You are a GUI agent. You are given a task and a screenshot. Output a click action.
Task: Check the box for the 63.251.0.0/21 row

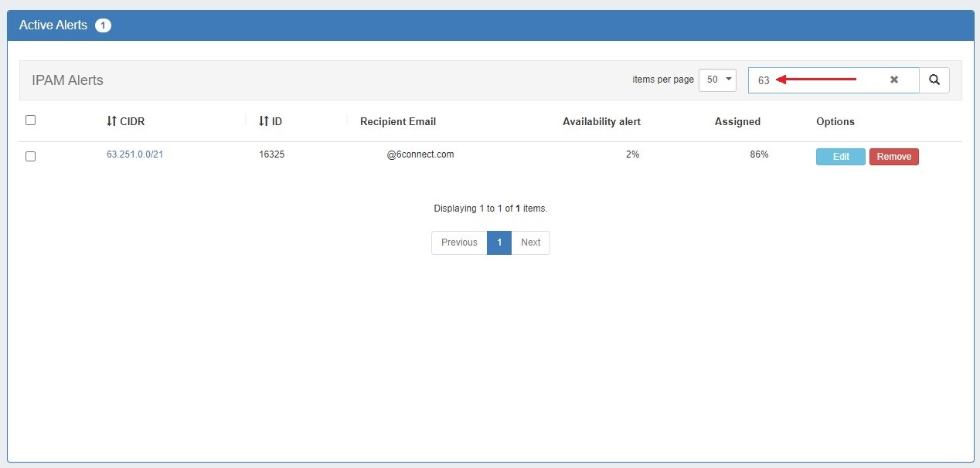31,156
